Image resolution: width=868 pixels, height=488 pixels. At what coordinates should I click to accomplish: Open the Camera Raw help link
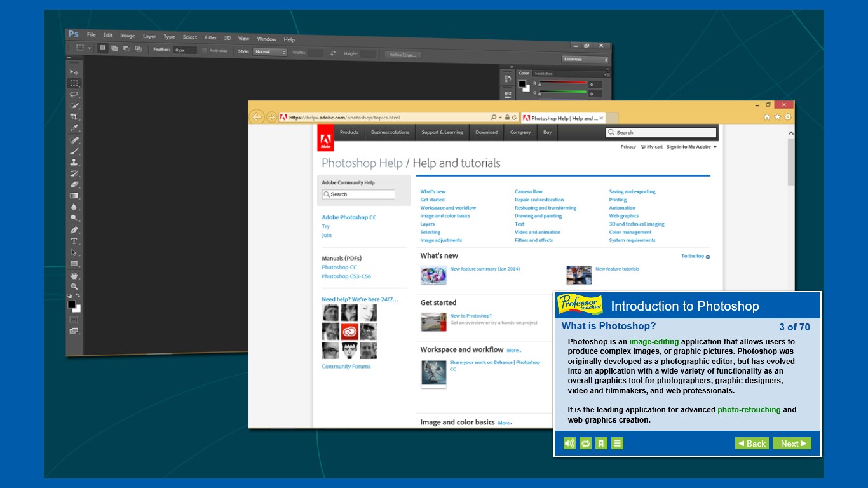click(529, 191)
